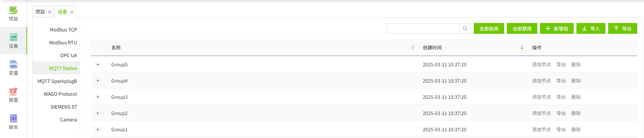Viewport: 644px width, 138px height.
Task: Click the search magnifier icon
Action: pyautogui.click(x=465, y=29)
